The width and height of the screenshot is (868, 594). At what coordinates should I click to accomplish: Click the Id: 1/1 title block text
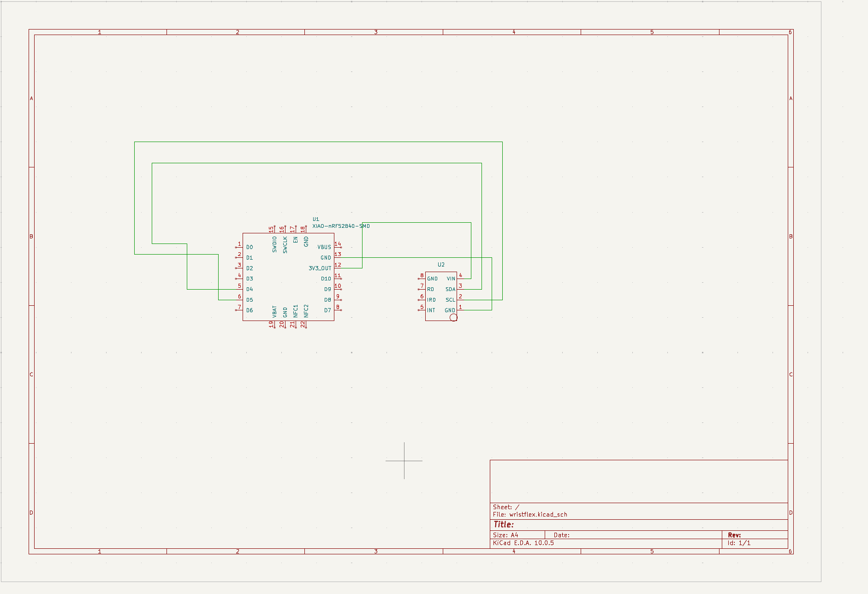[x=739, y=543]
